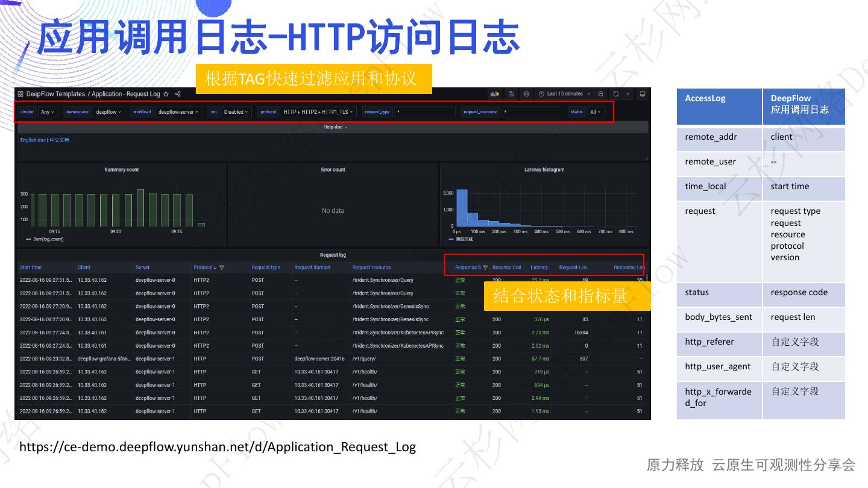Image resolution: width=868 pixels, height=488 pixels.
Task: Click the 2.20 ms latency cell
Action: tap(541, 333)
